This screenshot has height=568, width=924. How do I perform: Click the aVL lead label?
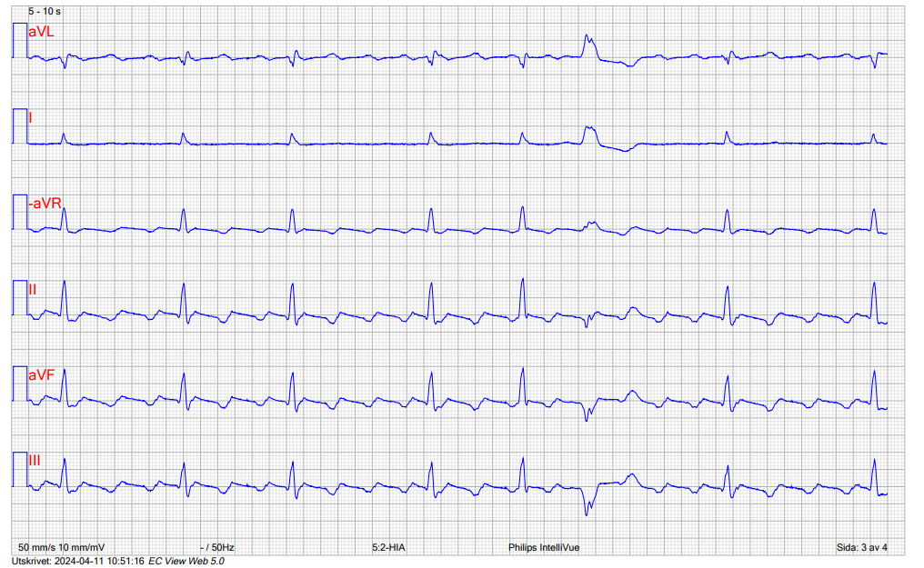coord(41,32)
